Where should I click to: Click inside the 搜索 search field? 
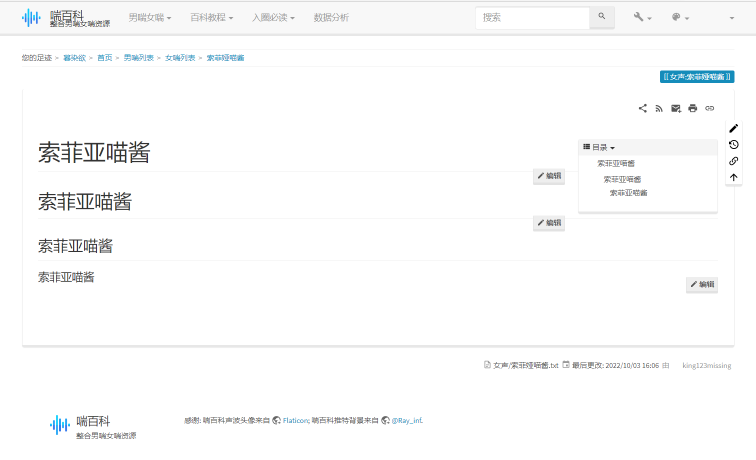pos(532,18)
